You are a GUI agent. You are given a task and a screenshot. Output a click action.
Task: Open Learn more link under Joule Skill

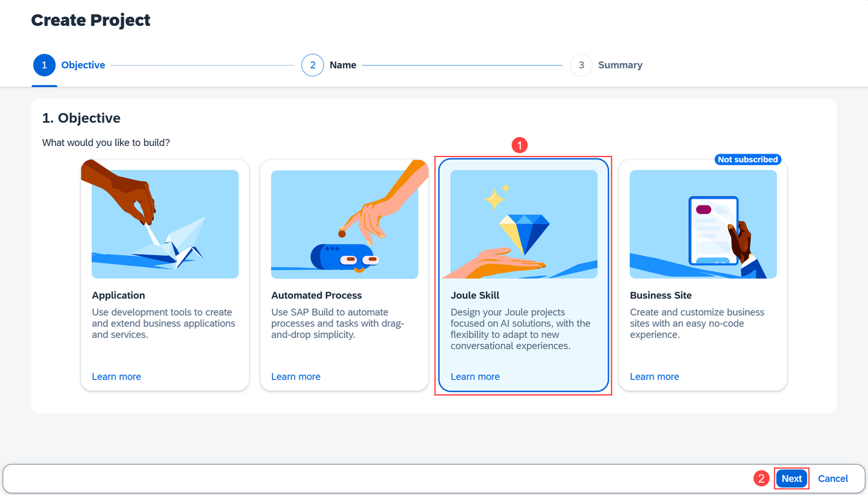coord(475,376)
